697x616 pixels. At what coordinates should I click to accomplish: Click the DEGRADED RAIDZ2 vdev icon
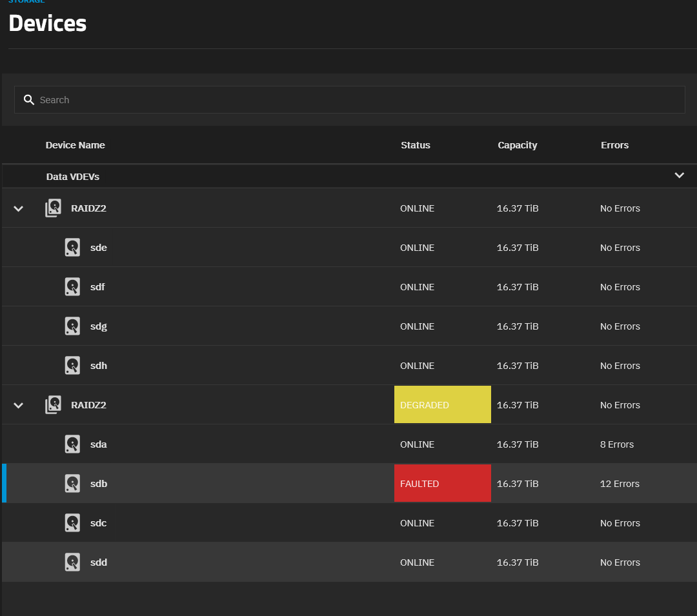[54, 404]
